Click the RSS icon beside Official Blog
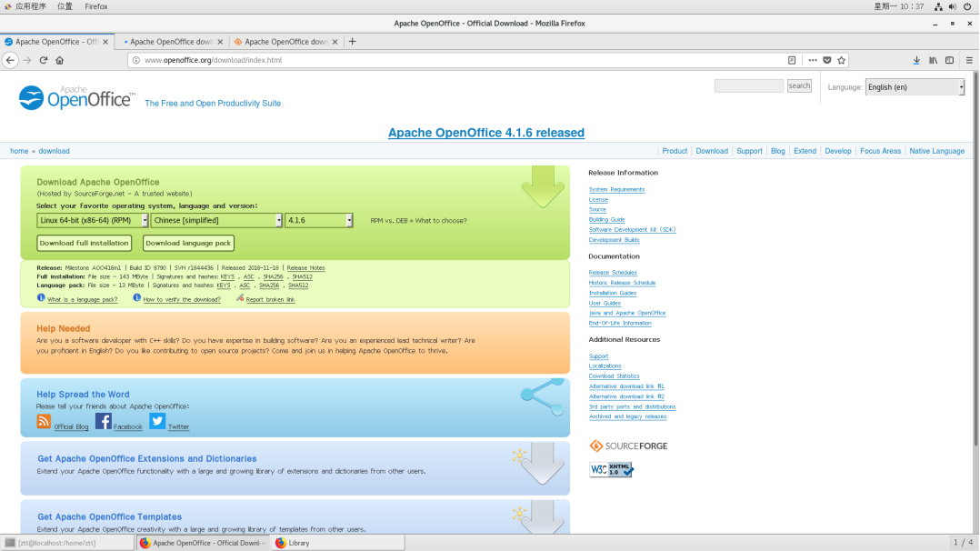Viewport: 980px width, 551px height. (x=43, y=421)
